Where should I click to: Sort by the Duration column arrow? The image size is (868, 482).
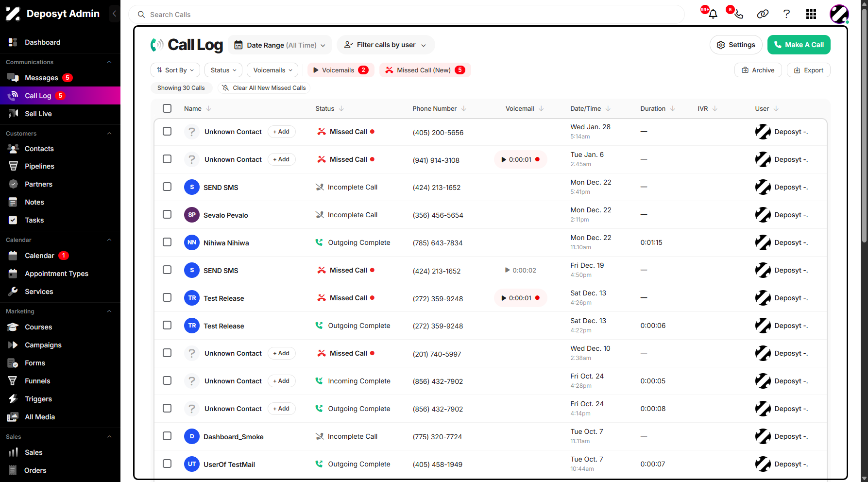point(673,109)
